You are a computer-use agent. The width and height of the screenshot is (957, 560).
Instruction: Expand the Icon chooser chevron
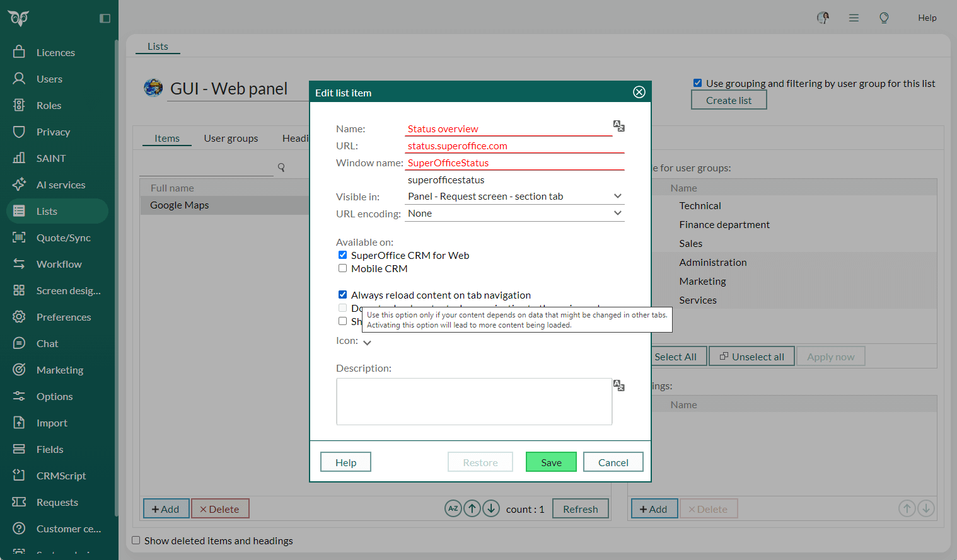coord(368,342)
